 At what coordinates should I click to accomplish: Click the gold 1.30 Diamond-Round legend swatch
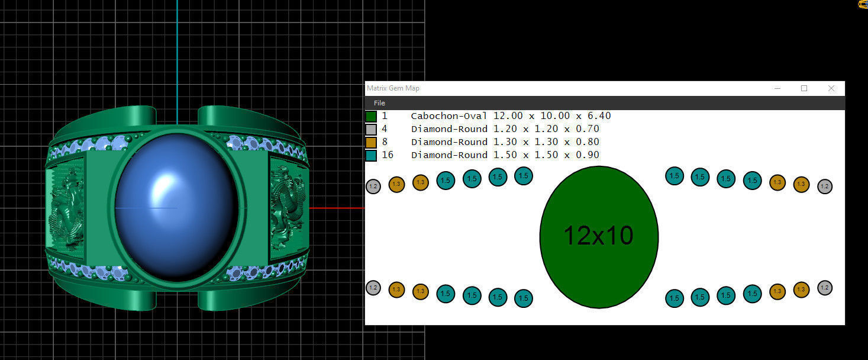coord(371,143)
